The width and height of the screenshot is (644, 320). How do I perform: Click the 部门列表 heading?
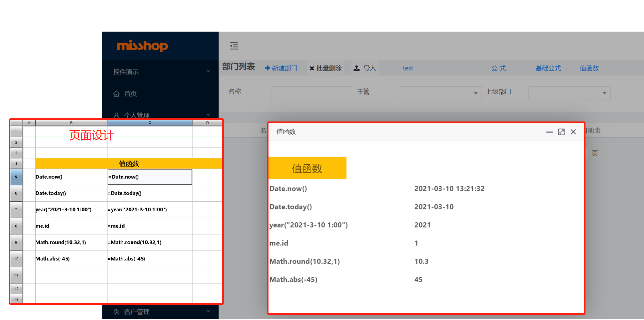238,67
